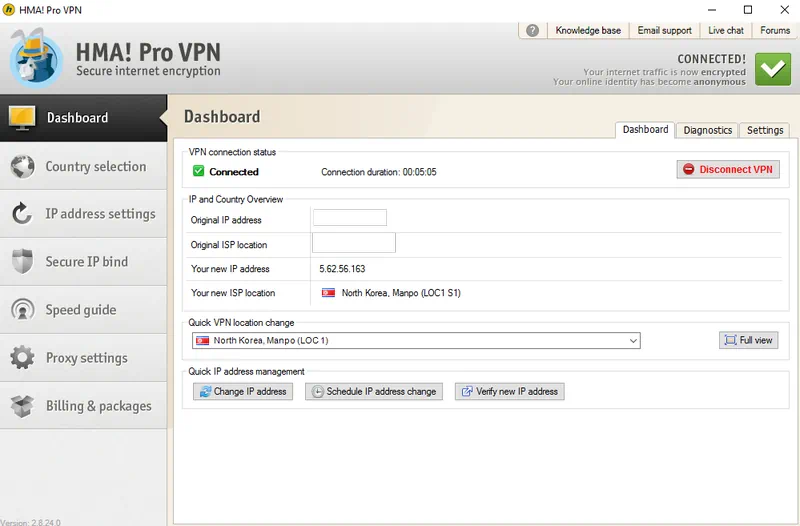Open Proxy settings section
Viewport: 800px width, 526px height.
point(84,358)
